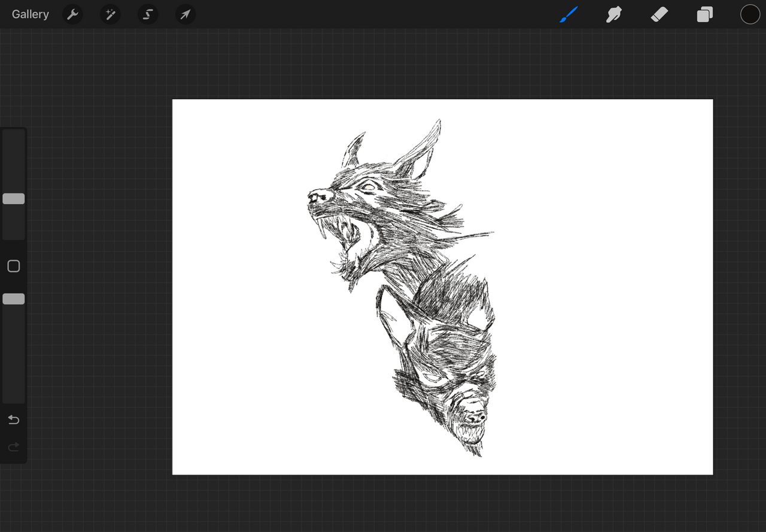Open the Layers panel
This screenshot has height=532, width=766.
click(x=705, y=14)
